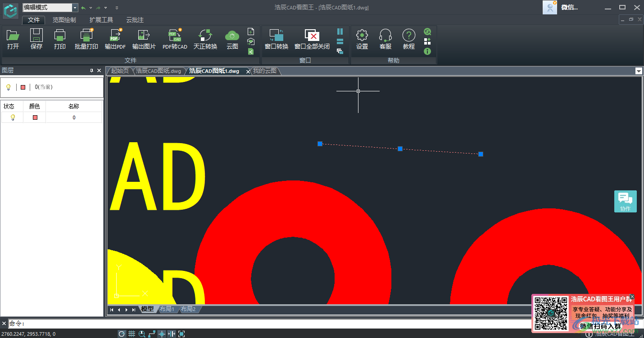Click the green info icon
The image size is (644, 338).
pos(427,51)
